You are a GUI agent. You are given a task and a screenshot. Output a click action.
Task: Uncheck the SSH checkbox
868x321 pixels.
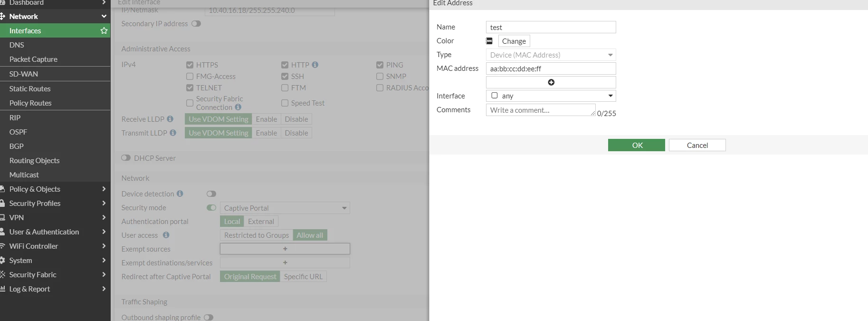click(x=285, y=76)
